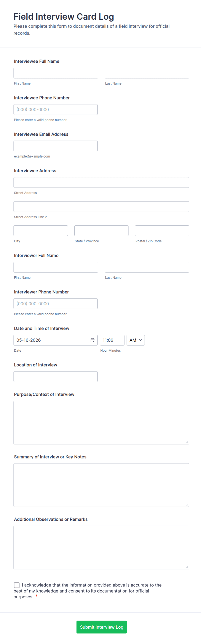This screenshot has height=644, width=201.
Task: Click the Street Address Line 2 input
Action: [x=101, y=207]
